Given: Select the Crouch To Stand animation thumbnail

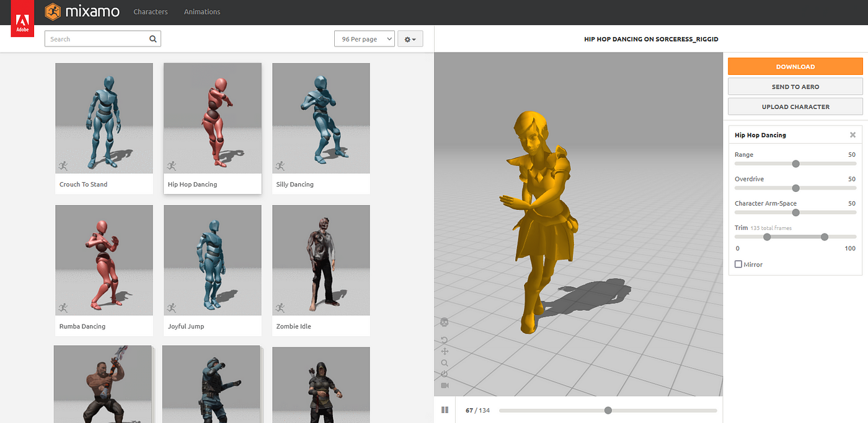Looking at the screenshot, I should coord(104,118).
